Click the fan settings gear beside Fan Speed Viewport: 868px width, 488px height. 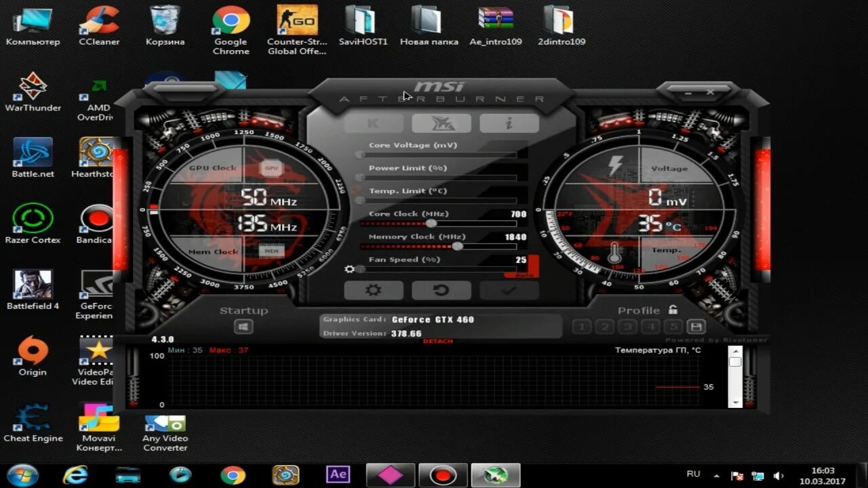(349, 269)
